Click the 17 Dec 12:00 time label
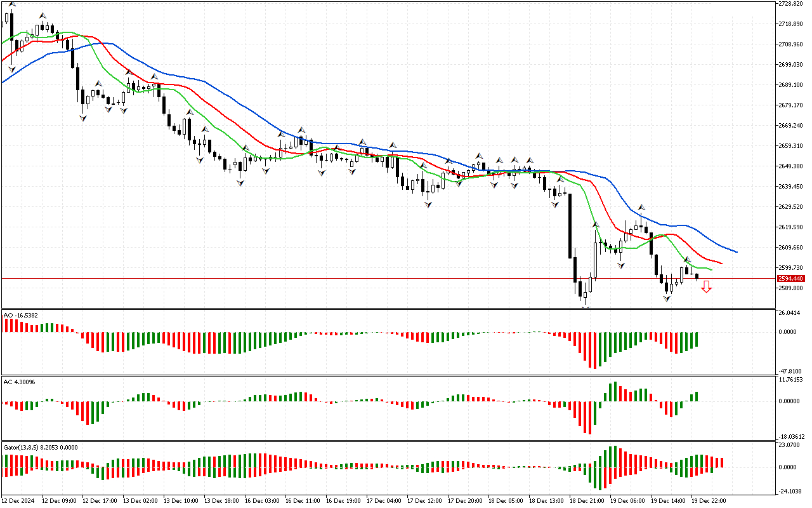812x508 pixels. coord(424,501)
